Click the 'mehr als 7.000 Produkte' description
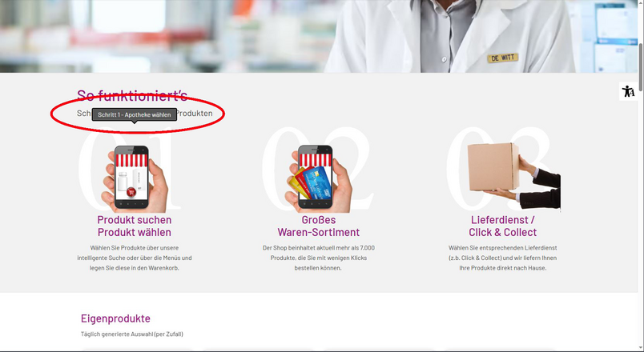The height and width of the screenshot is (352, 644). click(x=318, y=258)
